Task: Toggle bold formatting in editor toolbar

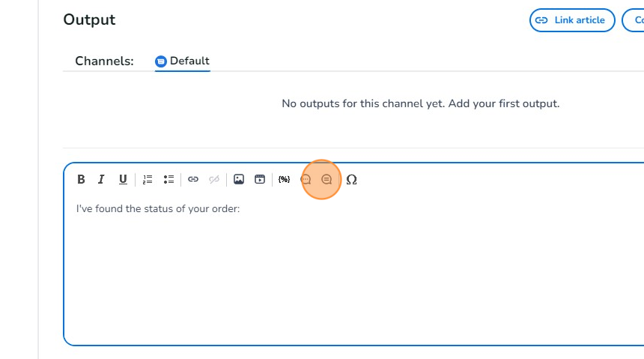Action: pos(81,179)
